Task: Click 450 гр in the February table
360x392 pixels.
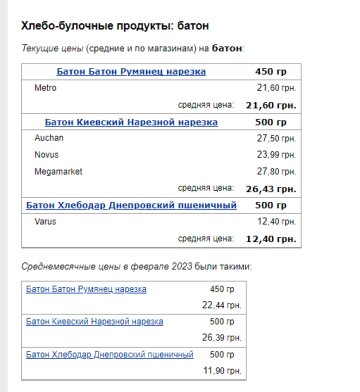Action: 222,289
